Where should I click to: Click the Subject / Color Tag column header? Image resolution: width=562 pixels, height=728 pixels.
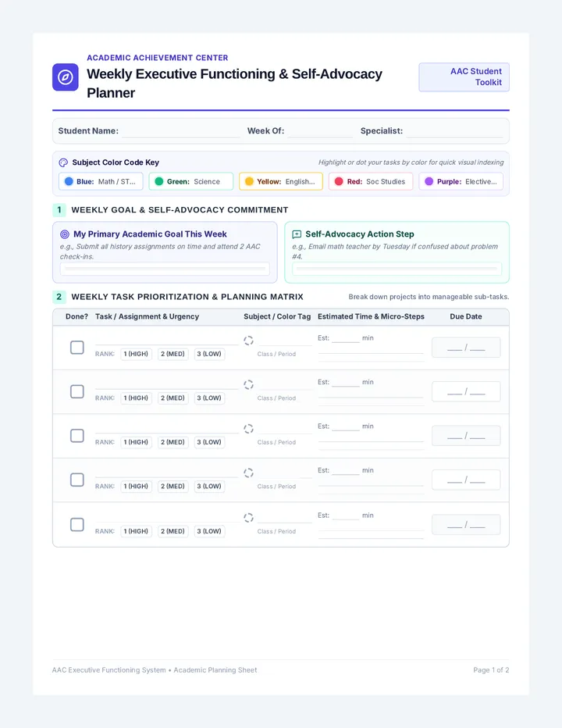(x=277, y=316)
